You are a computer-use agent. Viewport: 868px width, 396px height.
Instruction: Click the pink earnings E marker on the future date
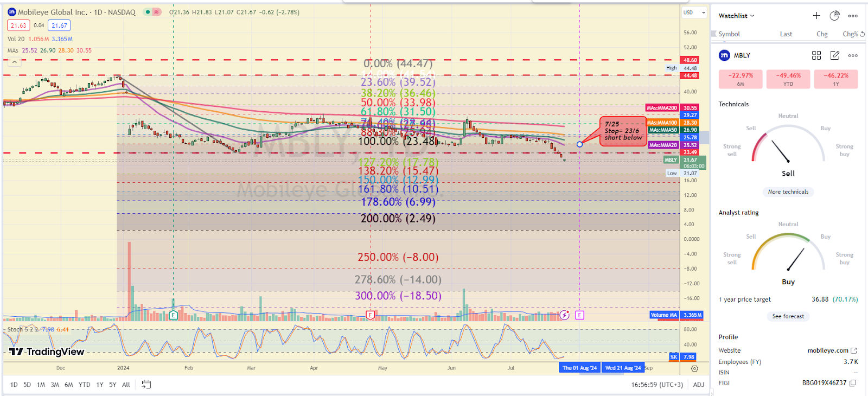coord(580,315)
